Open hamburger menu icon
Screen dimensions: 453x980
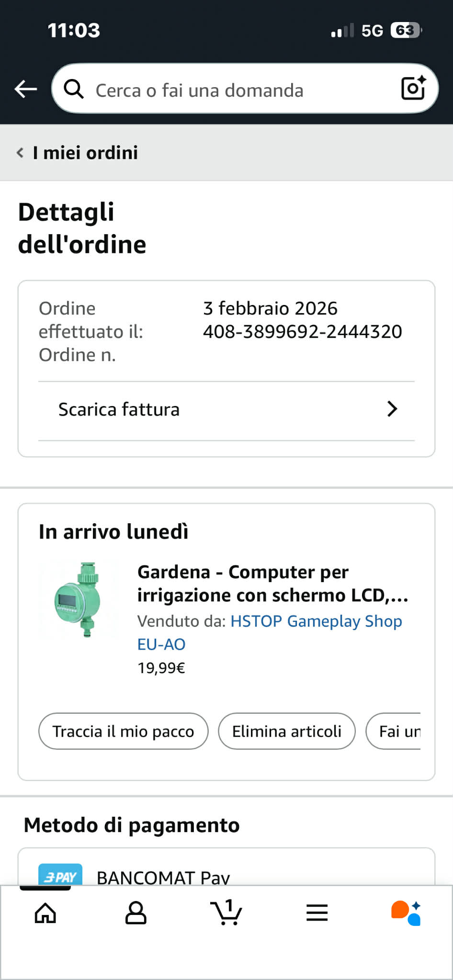[x=317, y=913]
